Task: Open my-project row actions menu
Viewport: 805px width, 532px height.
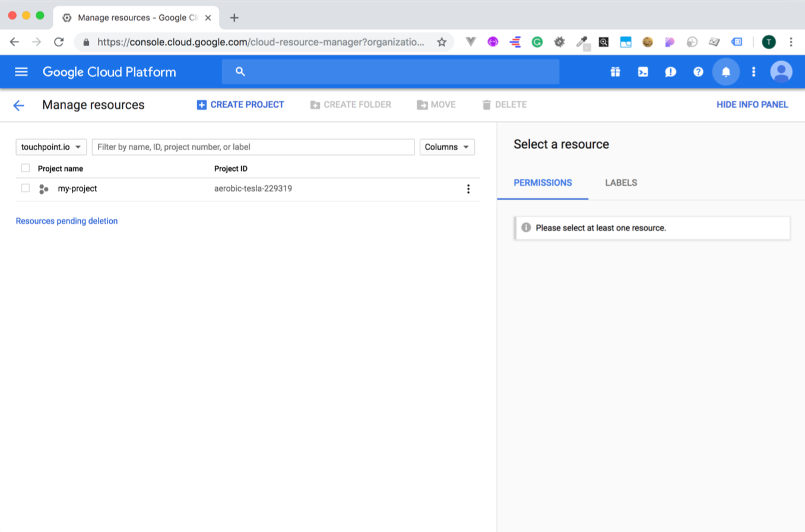Action: 468,189
